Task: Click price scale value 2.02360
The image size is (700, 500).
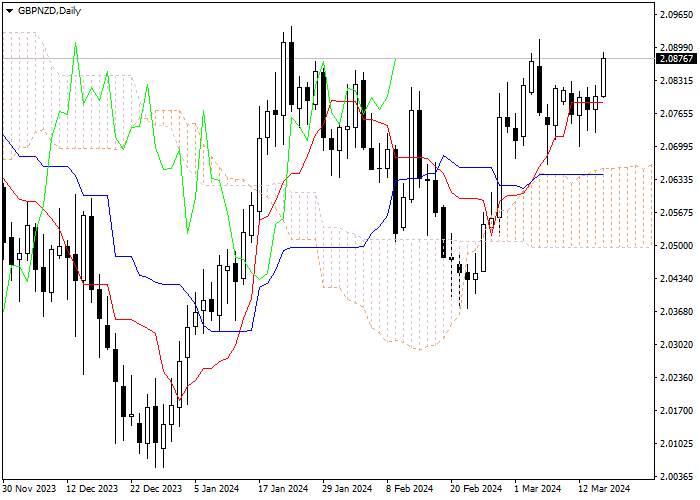Action: 676,378
